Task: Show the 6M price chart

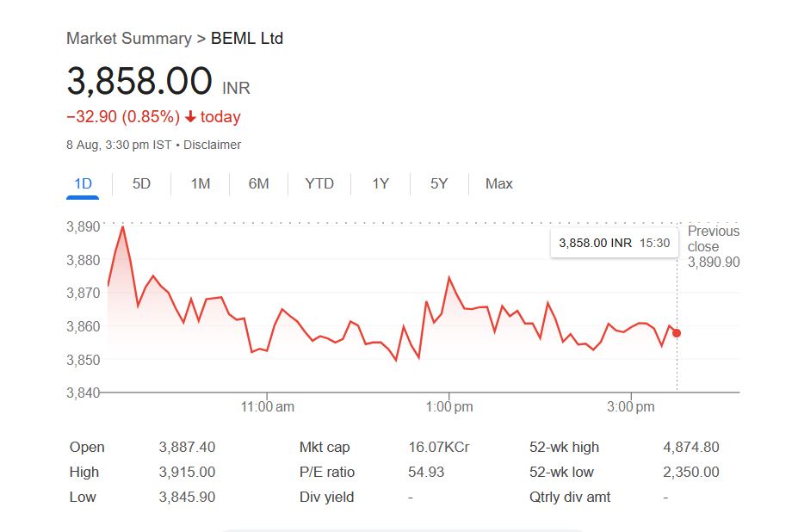Action: click(258, 183)
